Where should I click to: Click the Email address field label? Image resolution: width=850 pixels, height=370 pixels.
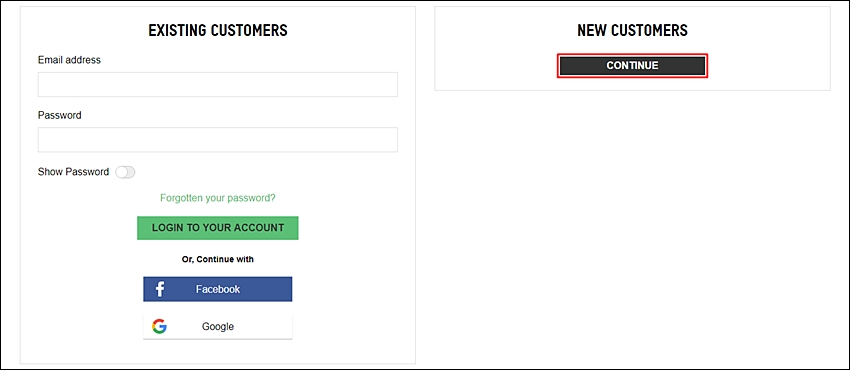(x=69, y=60)
